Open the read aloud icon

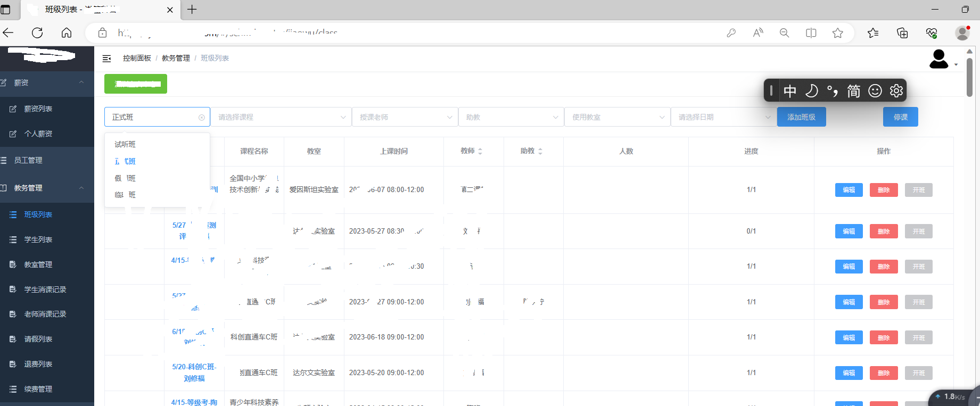point(758,33)
